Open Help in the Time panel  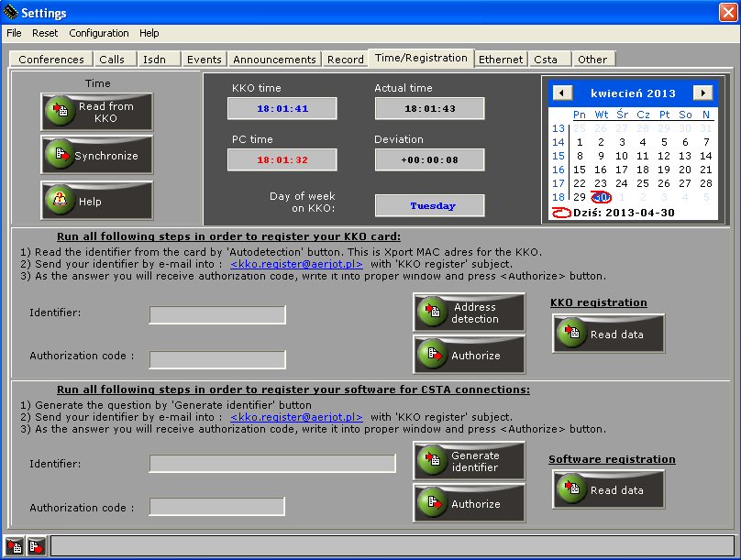(x=97, y=201)
